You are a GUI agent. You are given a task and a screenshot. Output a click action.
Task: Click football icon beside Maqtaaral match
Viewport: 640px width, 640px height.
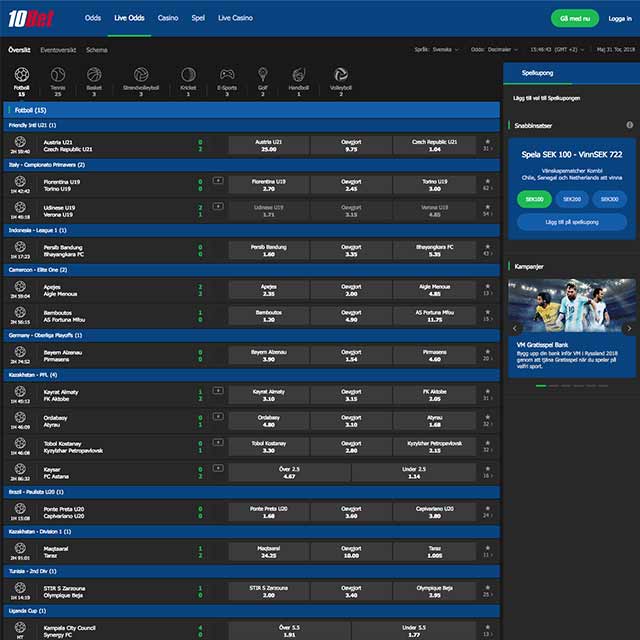pyautogui.click(x=20, y=548)
